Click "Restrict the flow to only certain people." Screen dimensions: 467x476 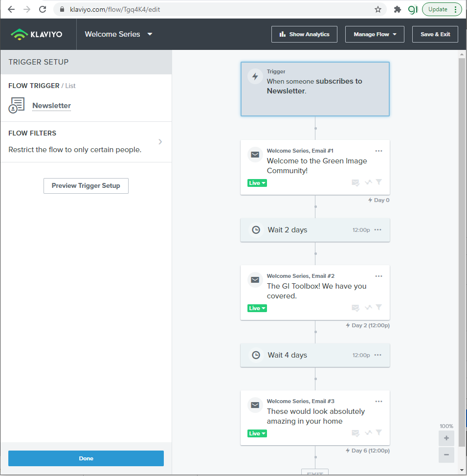click(75, 150)
